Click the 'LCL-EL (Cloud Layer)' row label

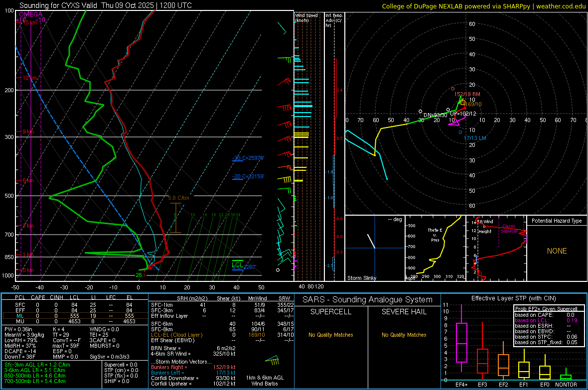[176, 335]
